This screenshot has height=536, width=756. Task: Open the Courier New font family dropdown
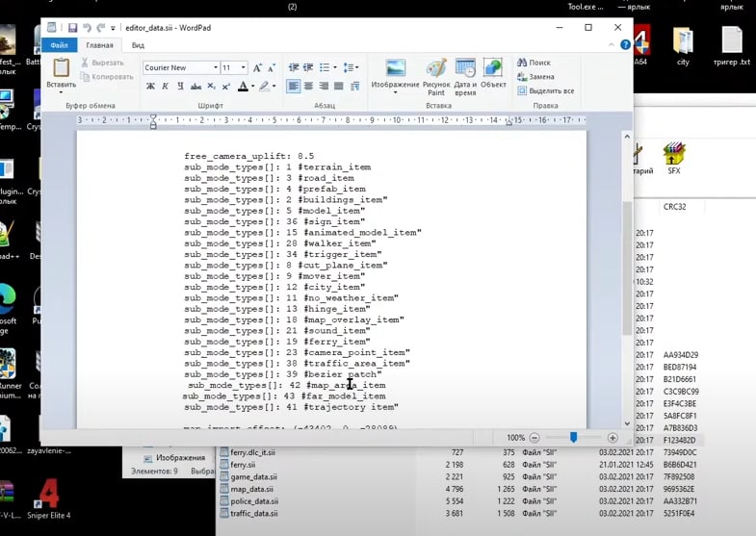(x=216, y=68)
